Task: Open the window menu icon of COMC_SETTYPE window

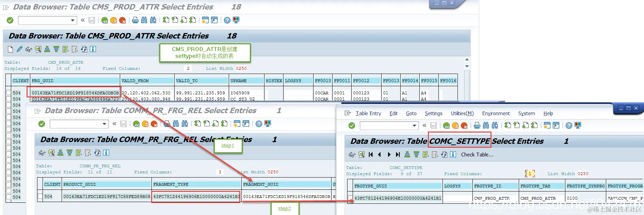Action: pyautogui.click(x=348, y=113)
